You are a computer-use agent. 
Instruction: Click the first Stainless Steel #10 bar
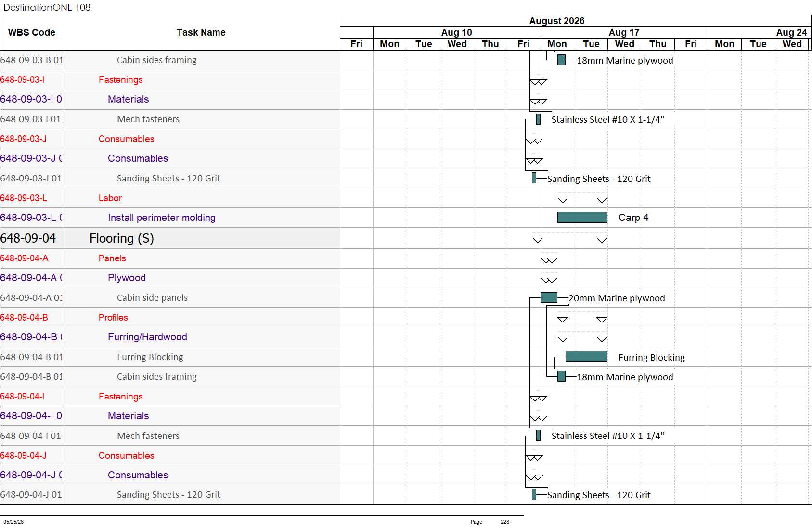538,119
